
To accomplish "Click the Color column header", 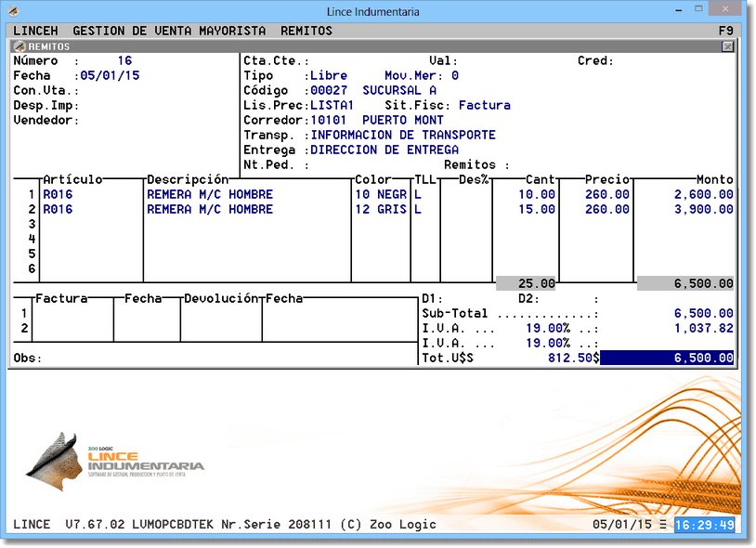I will (373, 180).
